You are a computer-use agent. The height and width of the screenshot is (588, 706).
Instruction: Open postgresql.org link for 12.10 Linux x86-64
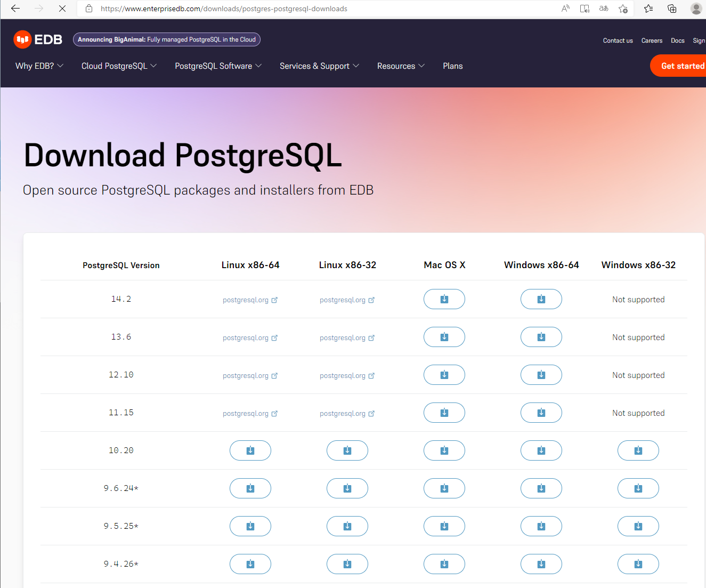pos(250,376)
